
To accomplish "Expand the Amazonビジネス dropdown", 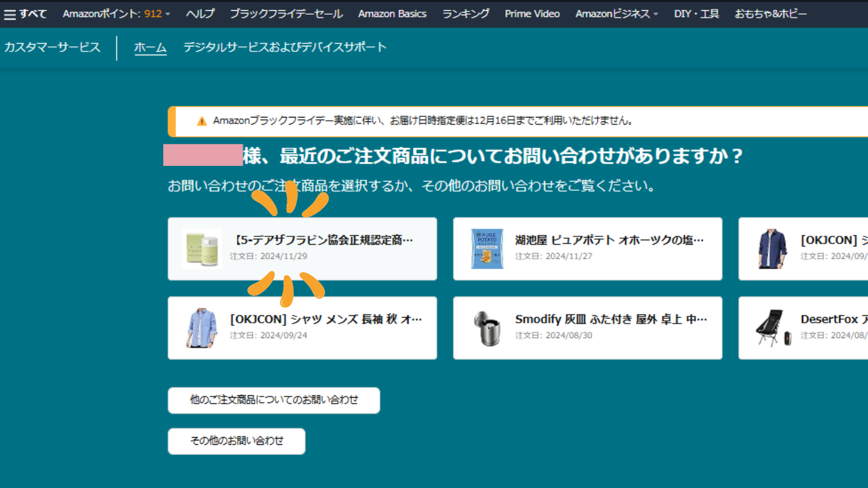I will point(617,14).
